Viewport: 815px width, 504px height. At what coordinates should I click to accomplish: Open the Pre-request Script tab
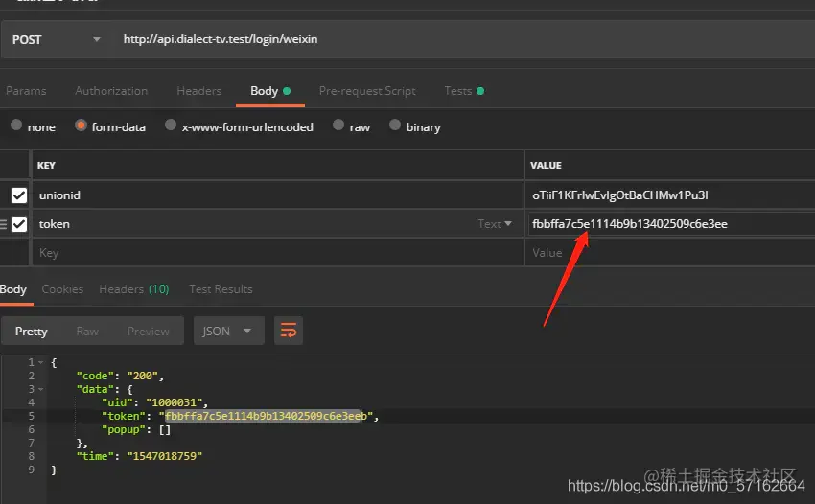click(x=367, y=91)
